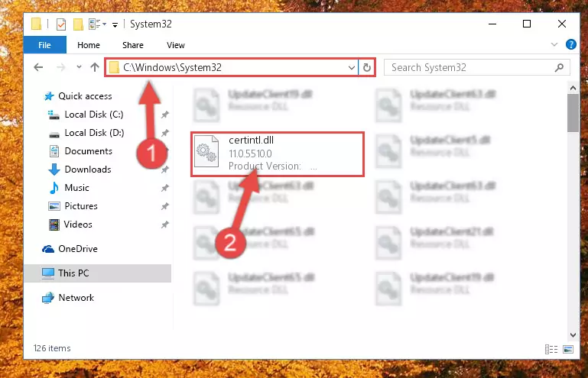
Task: Open the View ribbon tab
Action: pyautogui.click(x=176, y=45)
